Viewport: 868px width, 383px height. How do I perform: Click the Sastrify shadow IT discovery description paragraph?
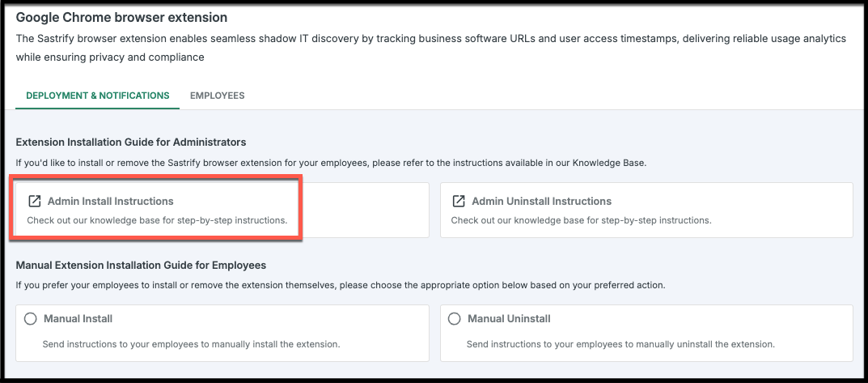click(430, 48)
